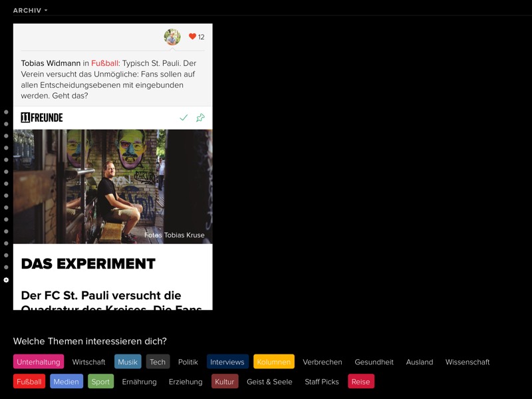The width and height of the screenshot is (532, 399).
Task: Toggle the Musik topic tag
Action: point(128,362)
